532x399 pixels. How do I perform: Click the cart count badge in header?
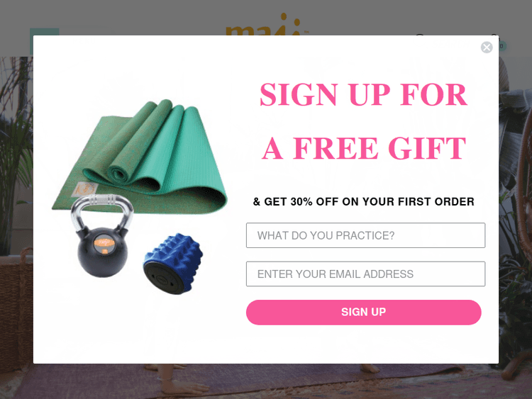pyautogui.click(x=502, y=46)
